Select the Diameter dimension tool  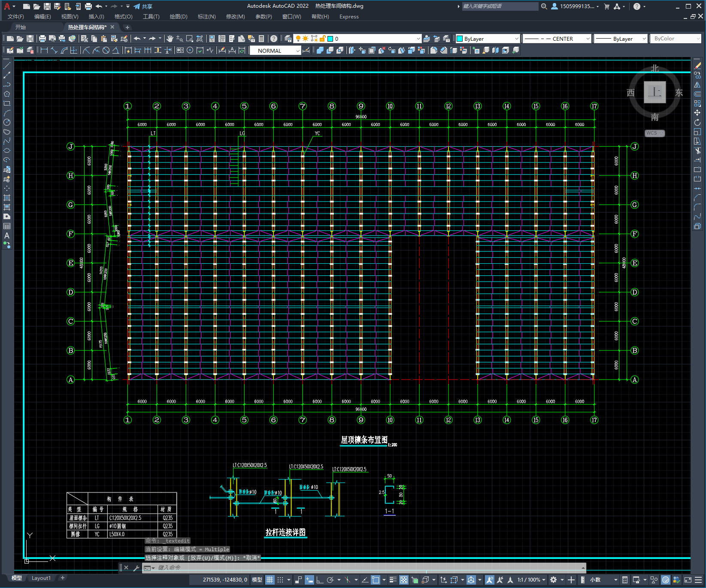[x=106, y=51]
